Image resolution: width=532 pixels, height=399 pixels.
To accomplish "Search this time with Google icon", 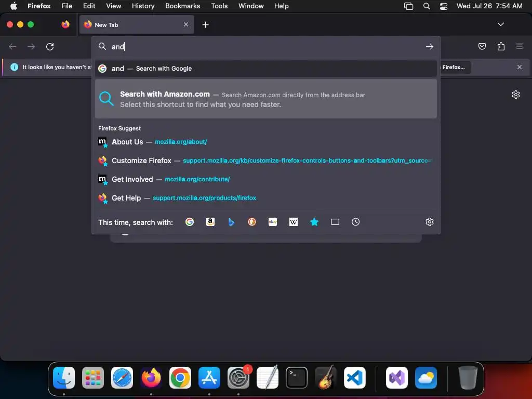I will (189, 222).
